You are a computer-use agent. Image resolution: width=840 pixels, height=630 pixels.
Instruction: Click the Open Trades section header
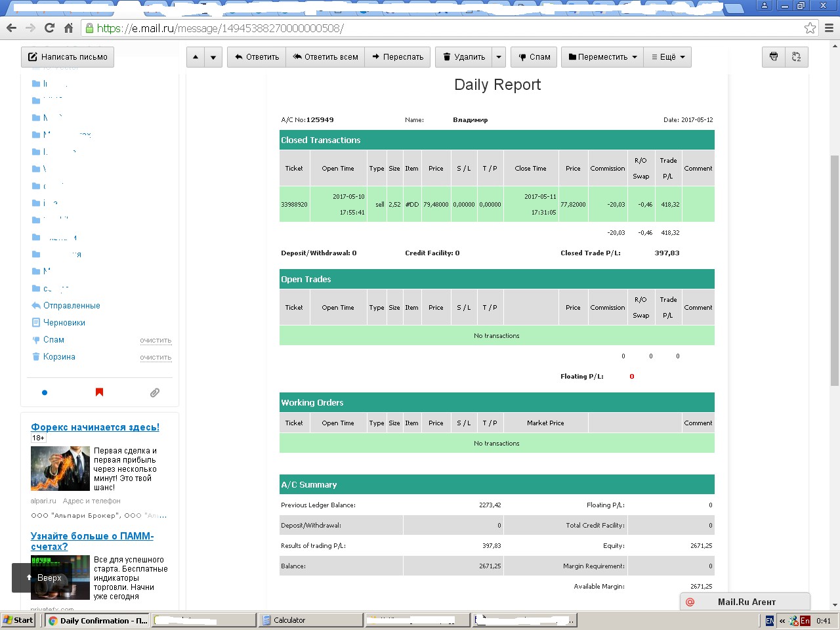click(497, 280)
